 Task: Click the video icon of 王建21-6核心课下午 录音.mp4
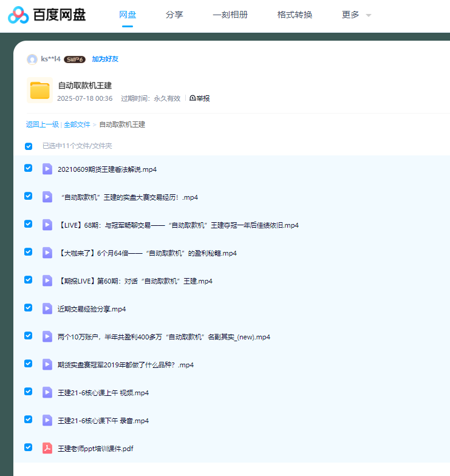point(47,420)
